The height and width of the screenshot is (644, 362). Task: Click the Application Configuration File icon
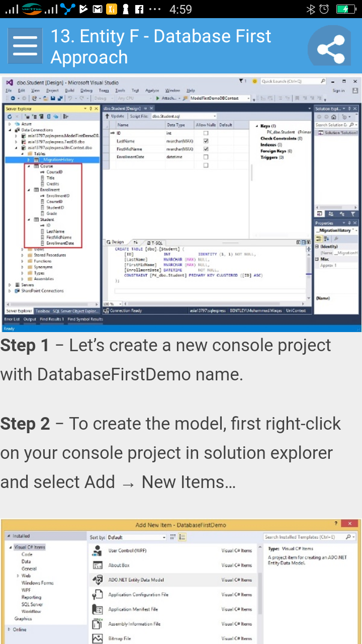point(98,595)
